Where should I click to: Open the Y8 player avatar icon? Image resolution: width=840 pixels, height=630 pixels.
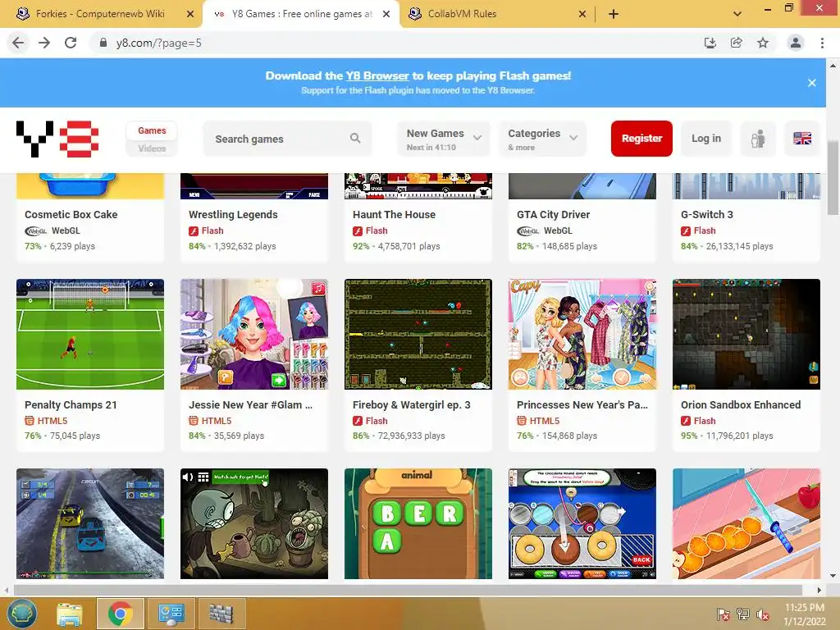(757, 139)
